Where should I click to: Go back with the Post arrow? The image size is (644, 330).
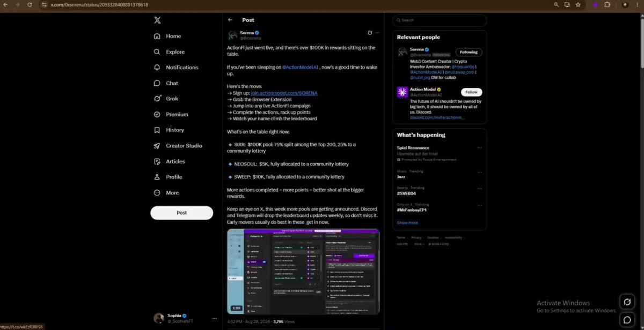tap(230, 20)
